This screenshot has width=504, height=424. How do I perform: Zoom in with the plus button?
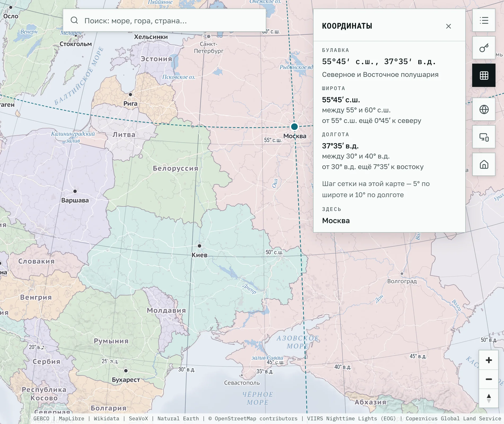[x=489, y=360]
